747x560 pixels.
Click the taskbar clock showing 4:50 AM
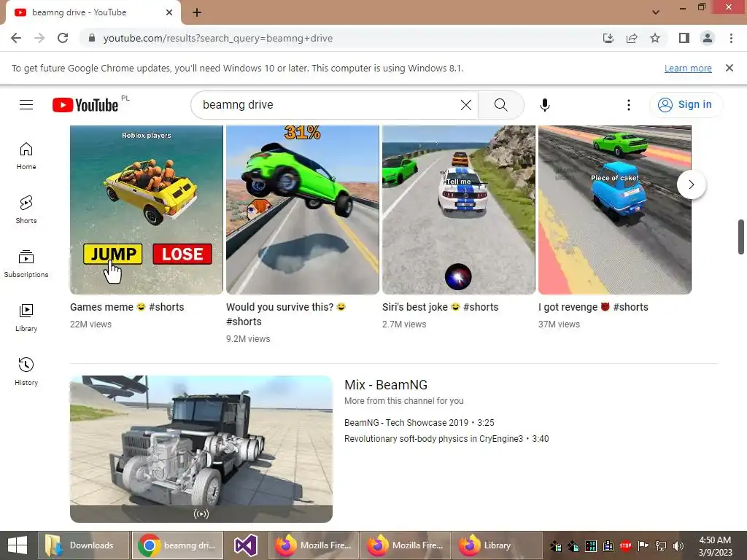715,545
